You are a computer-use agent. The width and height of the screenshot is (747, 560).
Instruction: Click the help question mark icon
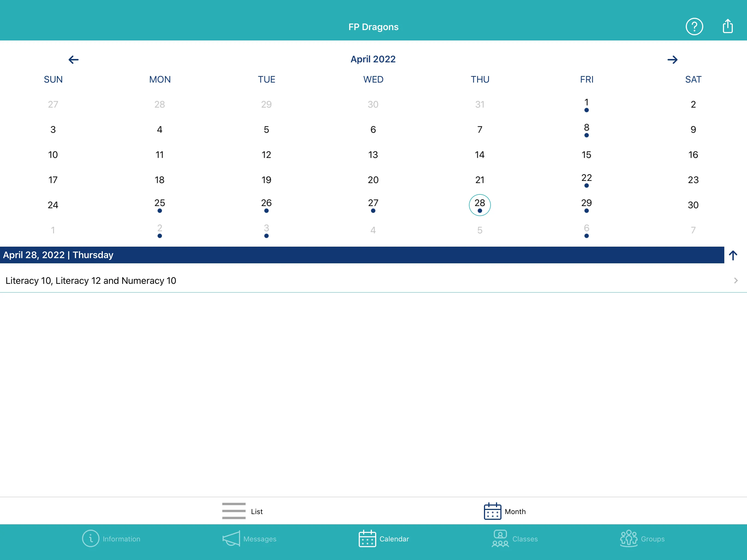[693, 27]
